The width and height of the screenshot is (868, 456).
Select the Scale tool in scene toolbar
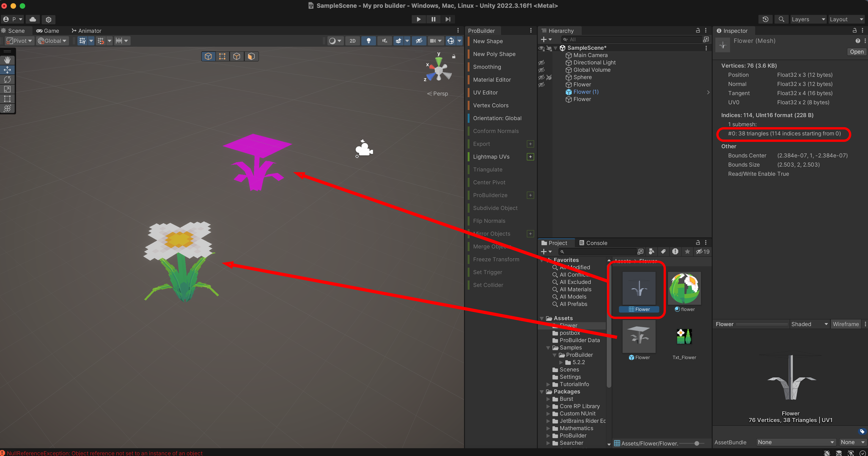click(7, 89)
